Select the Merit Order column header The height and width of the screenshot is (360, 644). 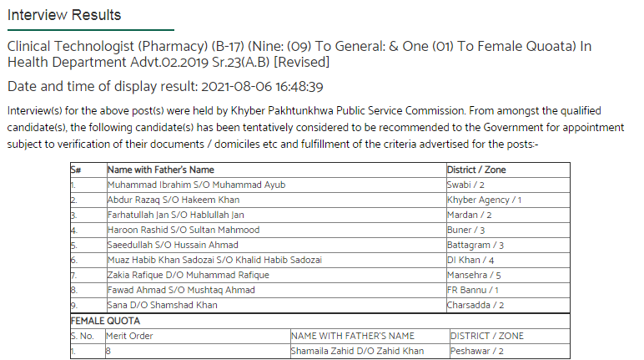coord(129,336)
